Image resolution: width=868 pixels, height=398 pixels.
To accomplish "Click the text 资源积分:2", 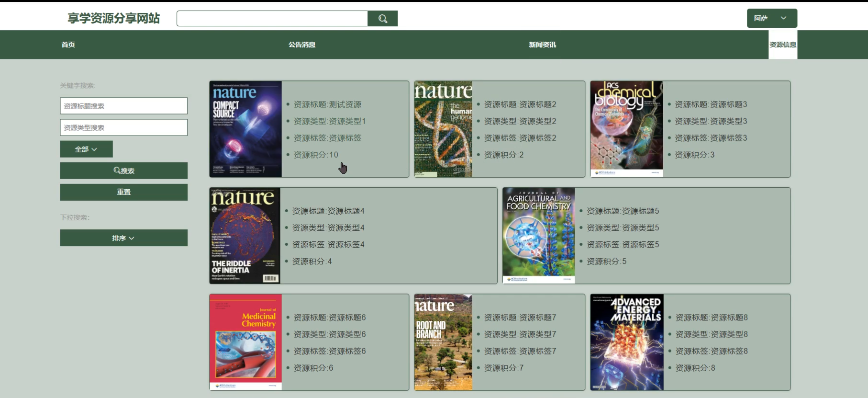I will pyautogui.click(x=504, y=155).
